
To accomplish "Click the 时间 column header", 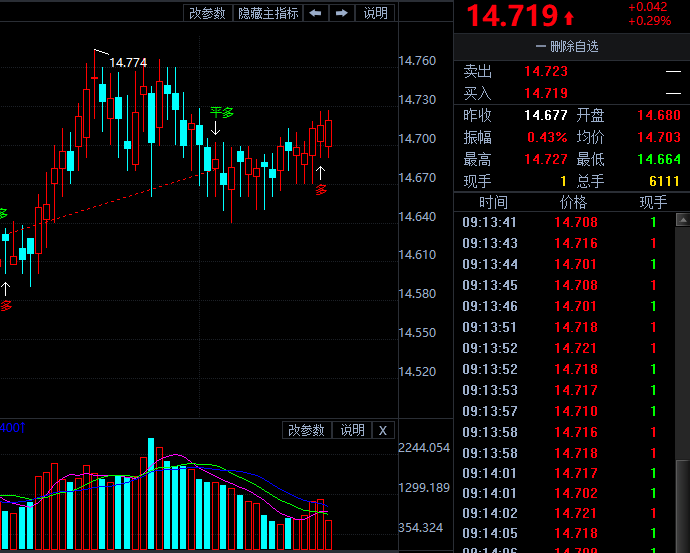I will coord(493,202).
